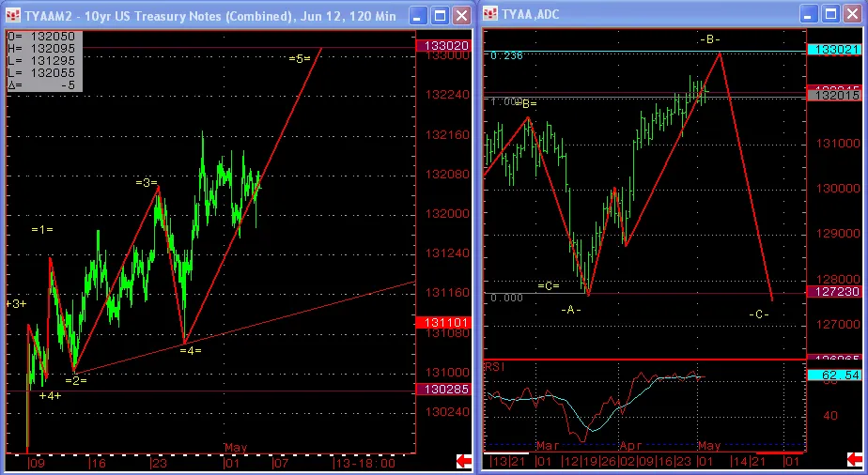Click the red arrow icon in TYAA,ADC chart
Image resolution: width=868 pixels, height=475 pixels.
point(854,460)
